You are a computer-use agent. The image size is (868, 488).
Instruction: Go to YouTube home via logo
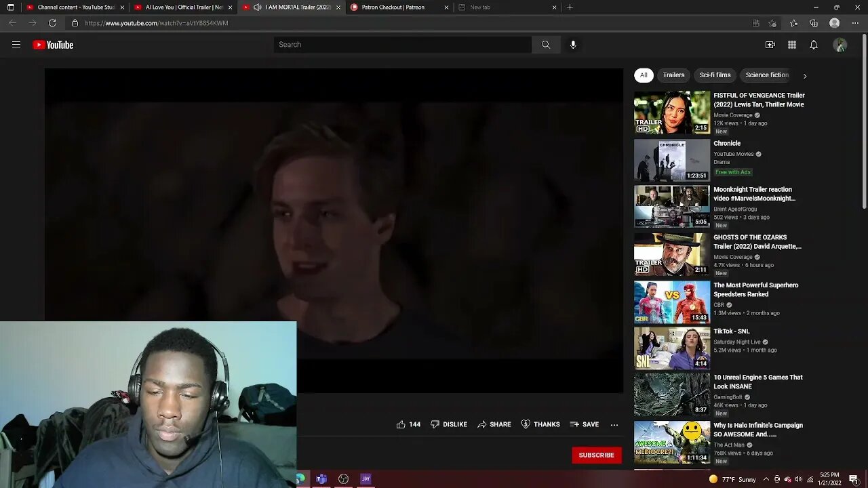click(x=53, y=45)
